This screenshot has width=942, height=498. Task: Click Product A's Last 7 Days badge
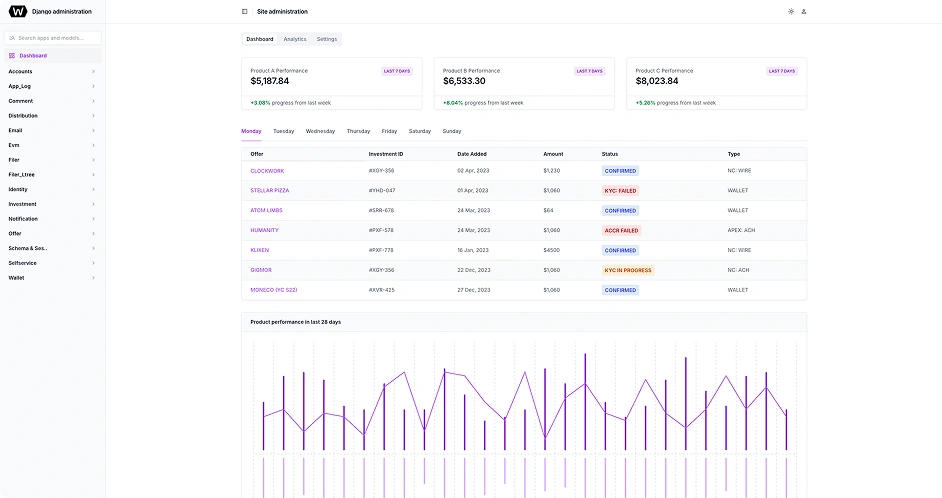397,71
